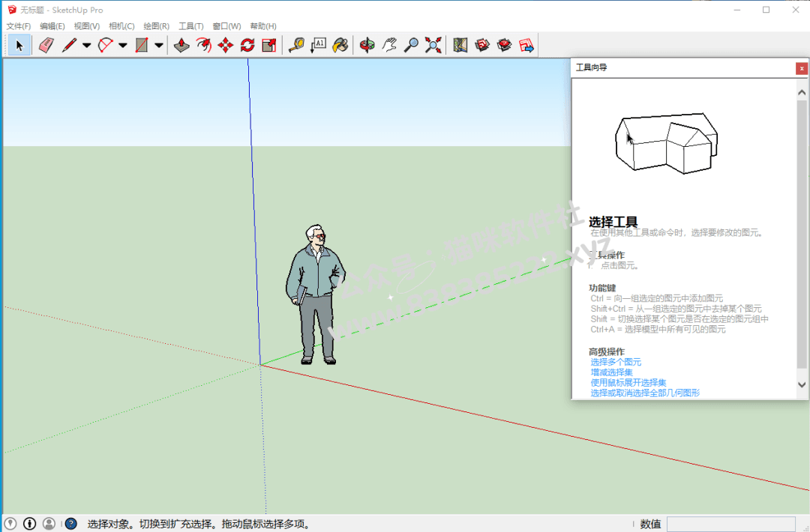Select the Rectangle shape tool
The width and height of the screenshot is (810, 532).
point(142,46)
